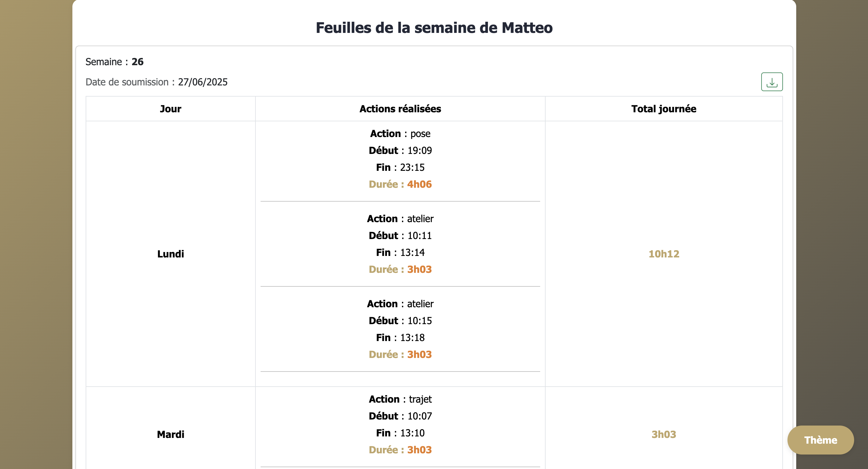Viewport: 868px width, 469px height.
Task: Click the 'trajet' action entry
Action: tap(420, 399)
